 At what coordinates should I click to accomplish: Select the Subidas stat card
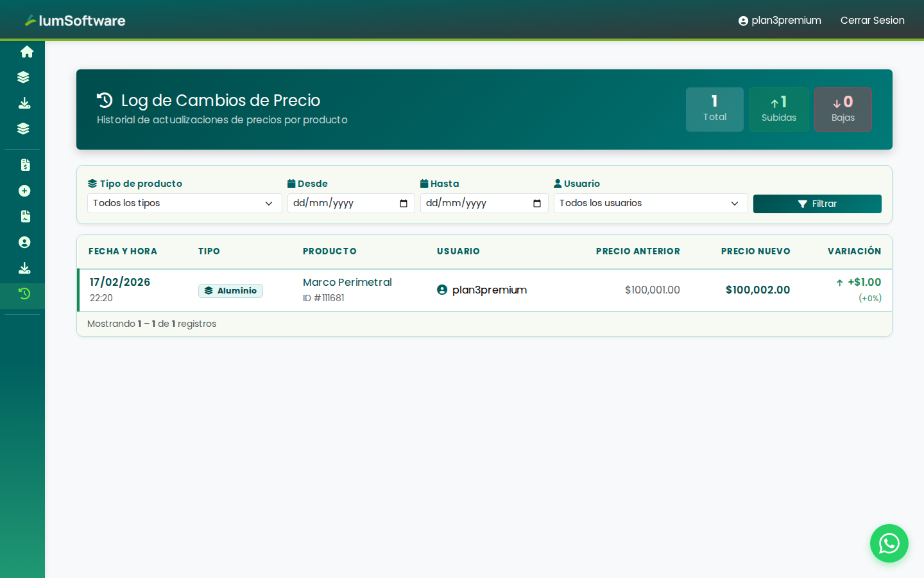pos(778,109)
